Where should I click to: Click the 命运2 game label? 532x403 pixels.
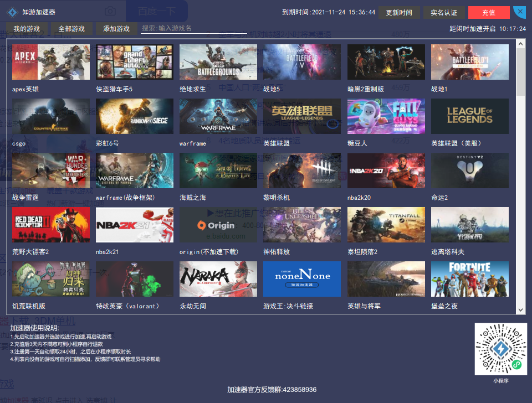(x=439, y=198)
